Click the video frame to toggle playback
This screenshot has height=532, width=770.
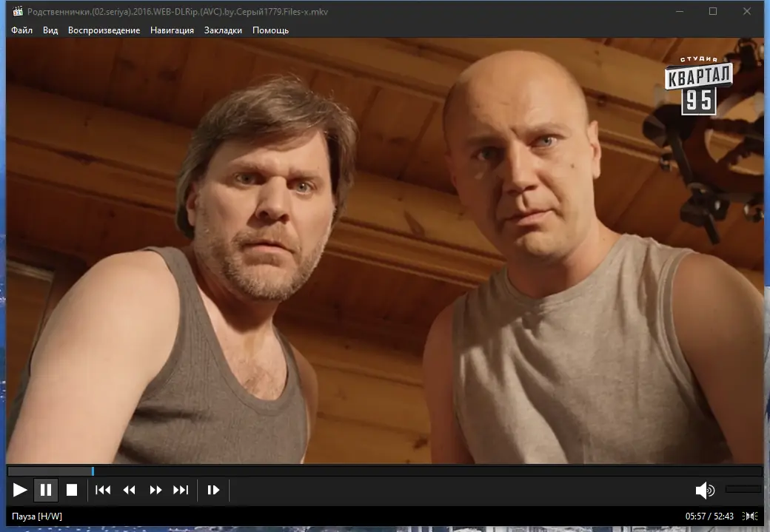[385, 251]
